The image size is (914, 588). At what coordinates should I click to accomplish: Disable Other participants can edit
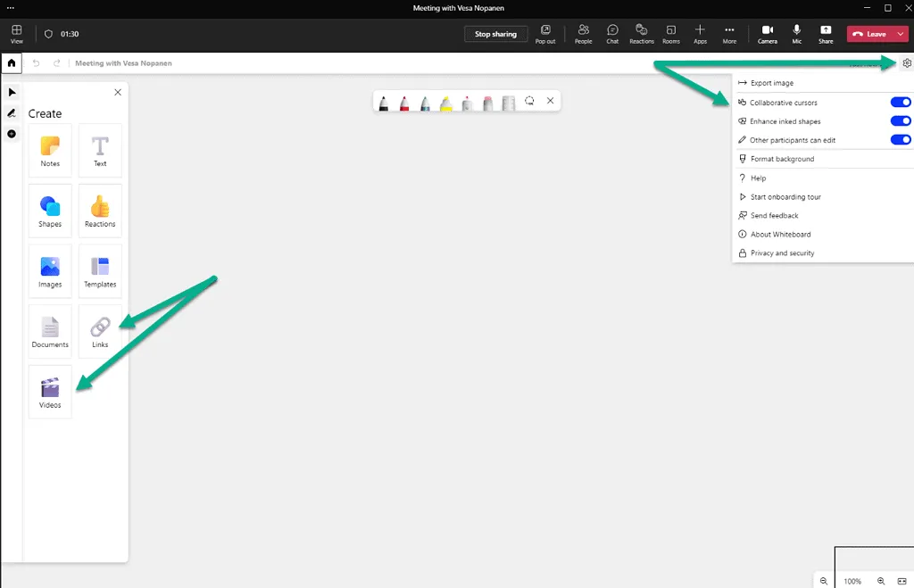tap(900, 139)
